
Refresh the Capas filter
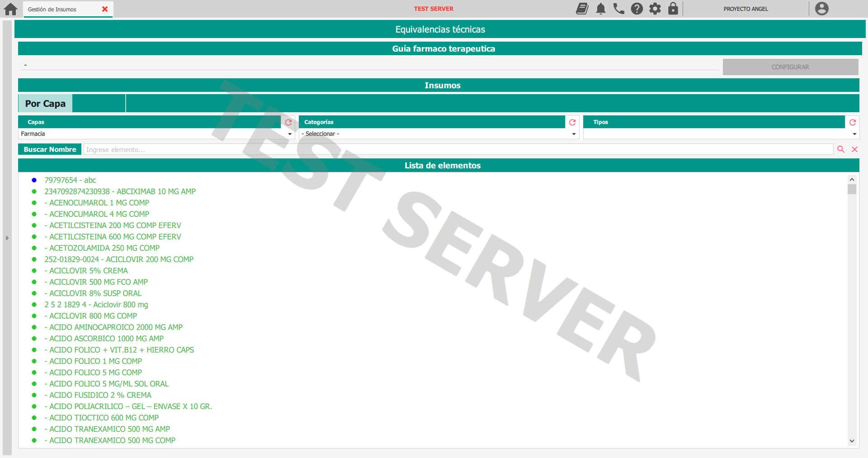tap(288, 122)
